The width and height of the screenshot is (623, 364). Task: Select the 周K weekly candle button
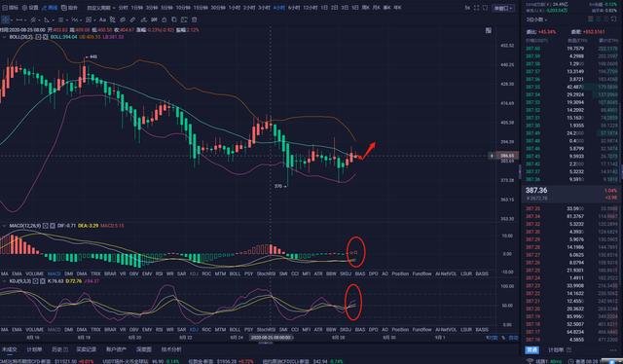[x=366, y=8]
